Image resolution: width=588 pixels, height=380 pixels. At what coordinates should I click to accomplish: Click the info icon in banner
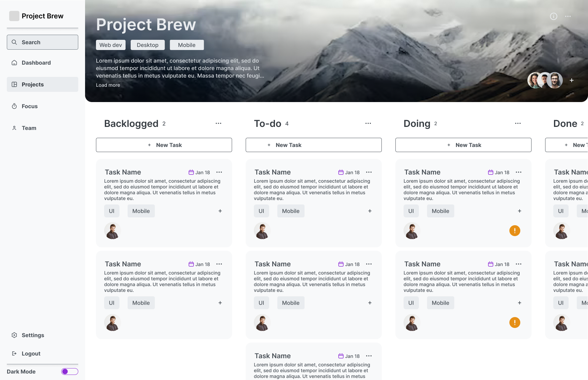[x=554, y=16]
